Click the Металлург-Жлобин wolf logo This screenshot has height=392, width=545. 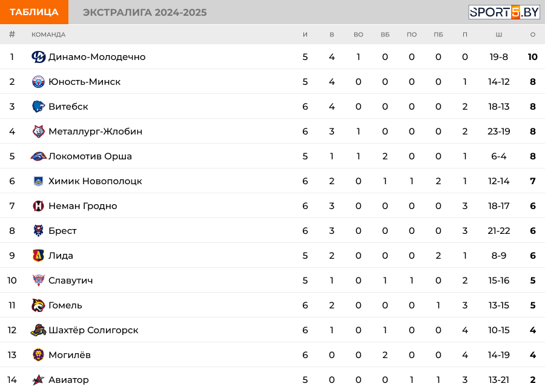(x=39, y=131)
